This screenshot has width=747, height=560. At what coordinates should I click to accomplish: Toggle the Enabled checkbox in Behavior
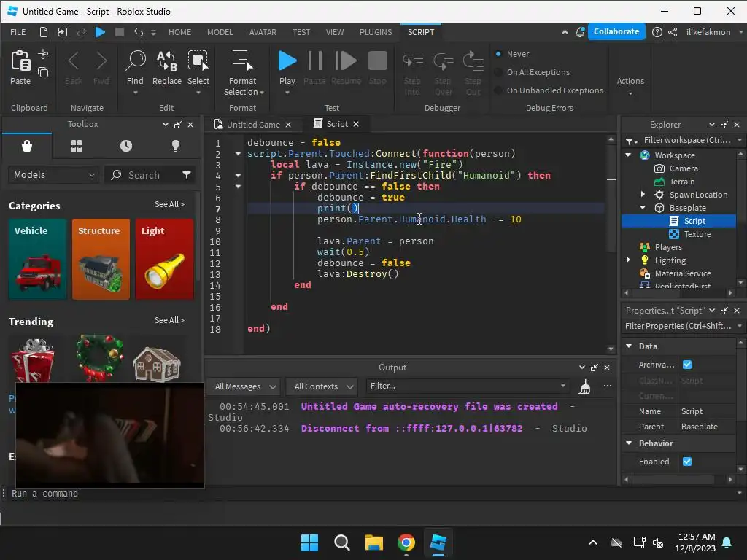tap(687, 462)
